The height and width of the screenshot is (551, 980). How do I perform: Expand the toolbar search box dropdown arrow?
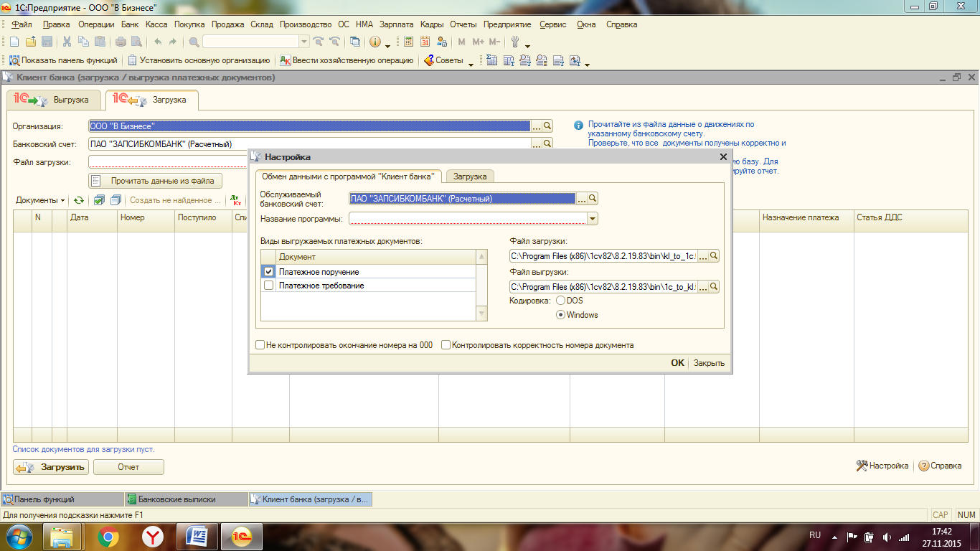[x=303, y=42]
